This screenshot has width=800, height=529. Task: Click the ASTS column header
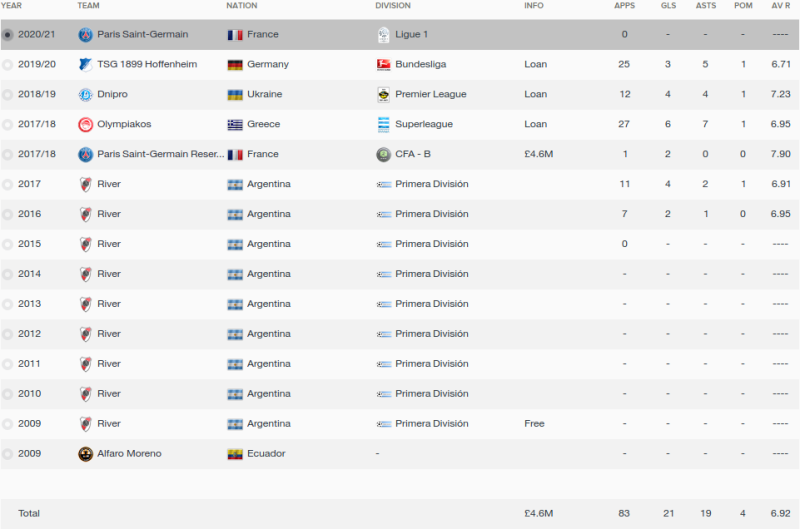click(x=706, y=6)
